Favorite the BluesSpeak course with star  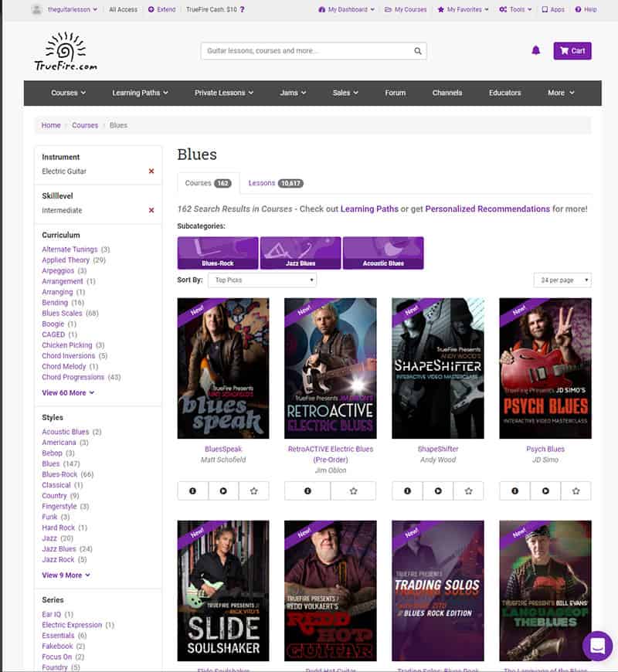(x=253, y=490)
